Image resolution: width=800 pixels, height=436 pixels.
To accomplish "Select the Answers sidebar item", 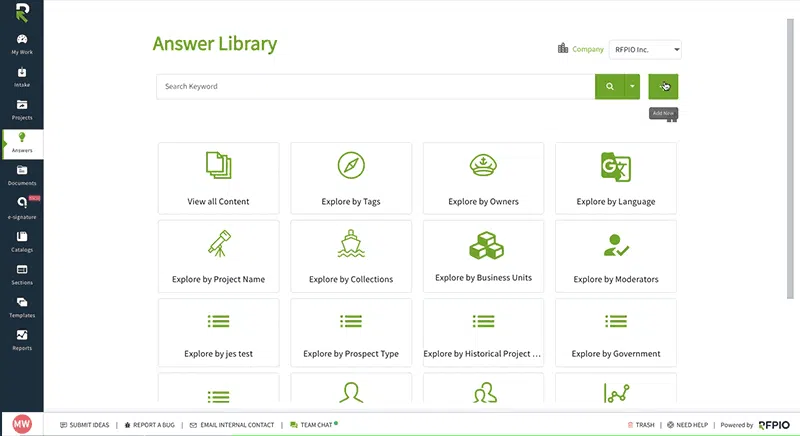I will [22, 143].
